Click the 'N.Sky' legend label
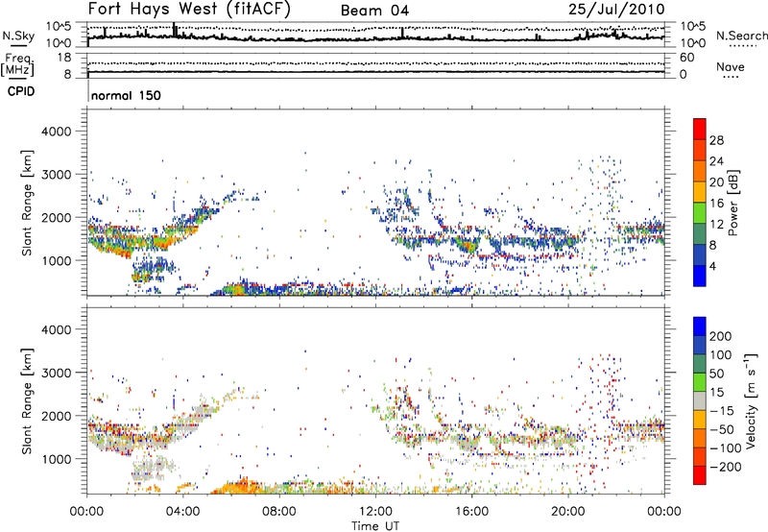Viewport: 768px width, 532px height. pyautogui.click(x=18, y=36)
